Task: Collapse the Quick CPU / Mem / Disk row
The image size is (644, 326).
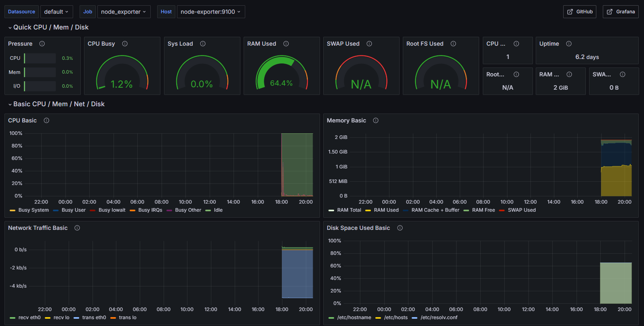Action: point(48,27)
